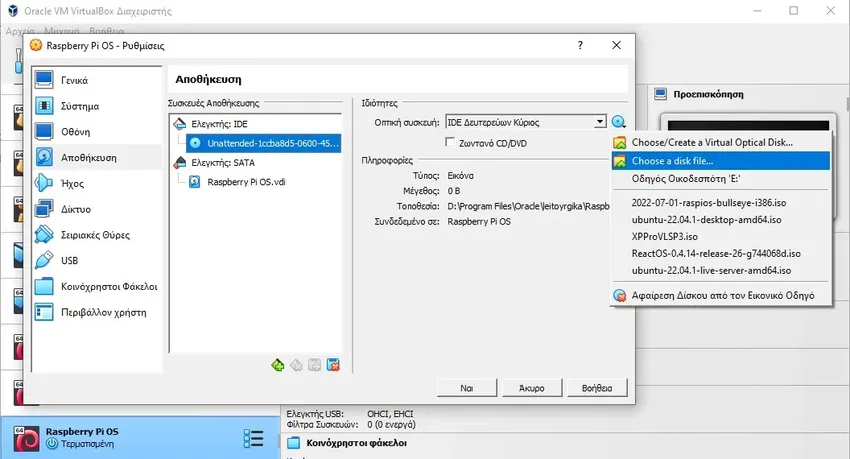This screenshot has height=459, width=850.
Task: Open the Ήχος settings category
Action: coord(97,184)
